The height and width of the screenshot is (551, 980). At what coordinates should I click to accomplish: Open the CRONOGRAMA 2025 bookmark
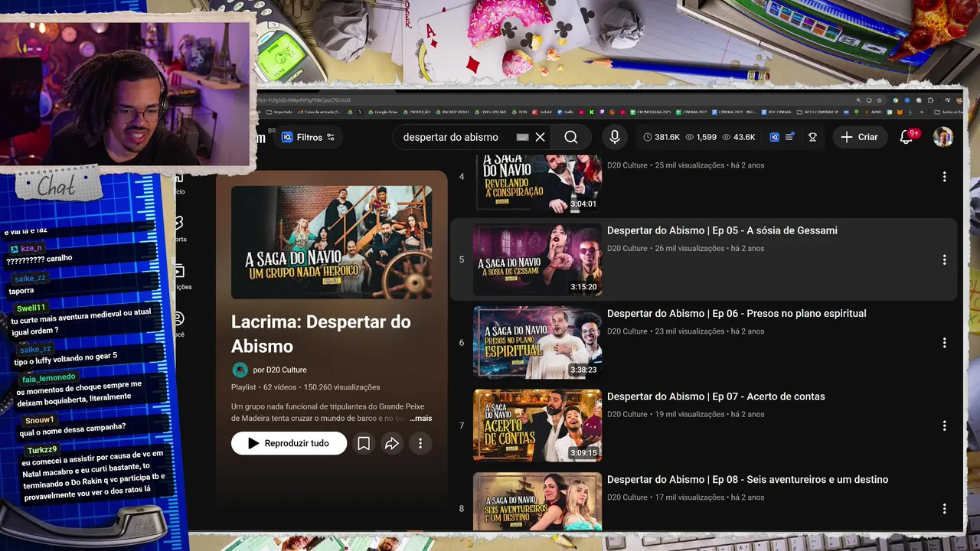point(650,112)
